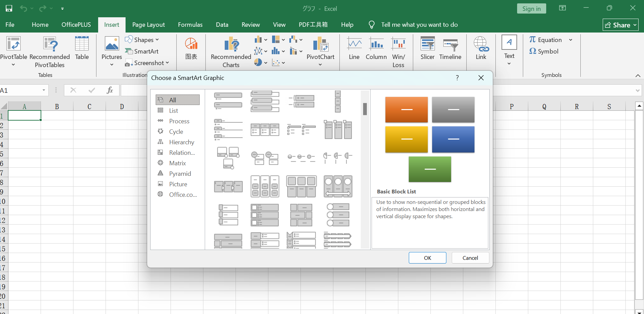Insert a Line sparkline
Image resolution: width=644 pixels, height=314 pixels.
coord(354,48)
